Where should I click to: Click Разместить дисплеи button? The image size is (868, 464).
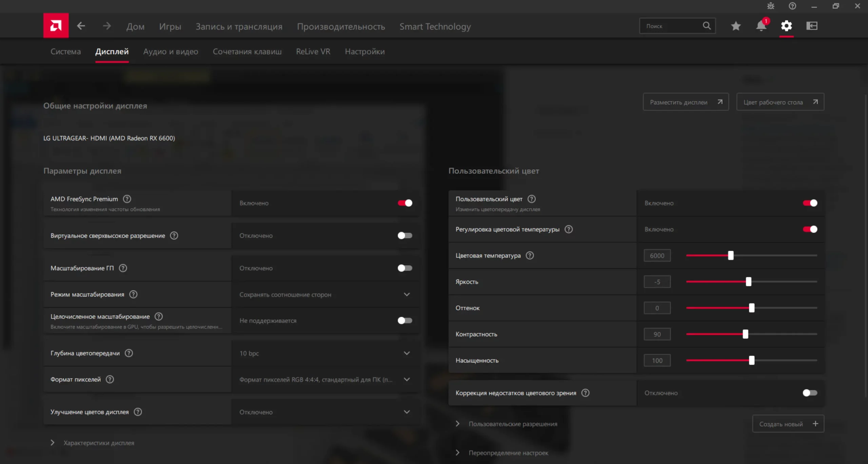pyautogui.click(x=685, y=102)
